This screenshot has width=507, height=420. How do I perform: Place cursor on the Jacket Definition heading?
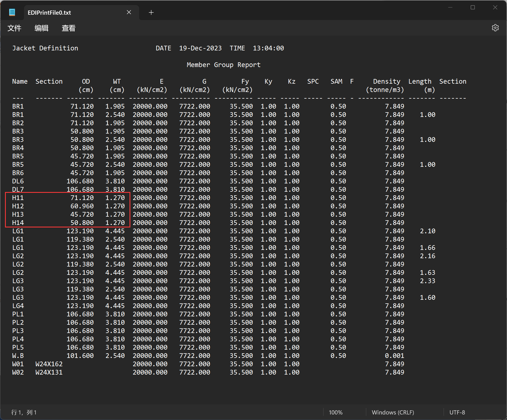[45, 48]
